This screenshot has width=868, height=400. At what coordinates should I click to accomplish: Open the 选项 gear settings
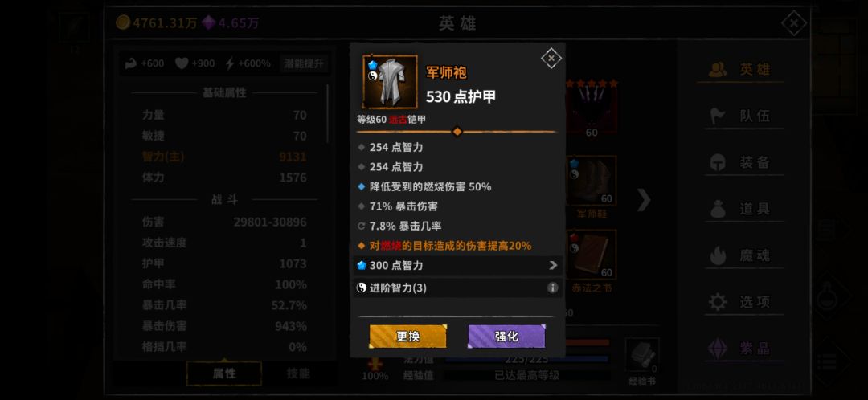click(740, 302)
